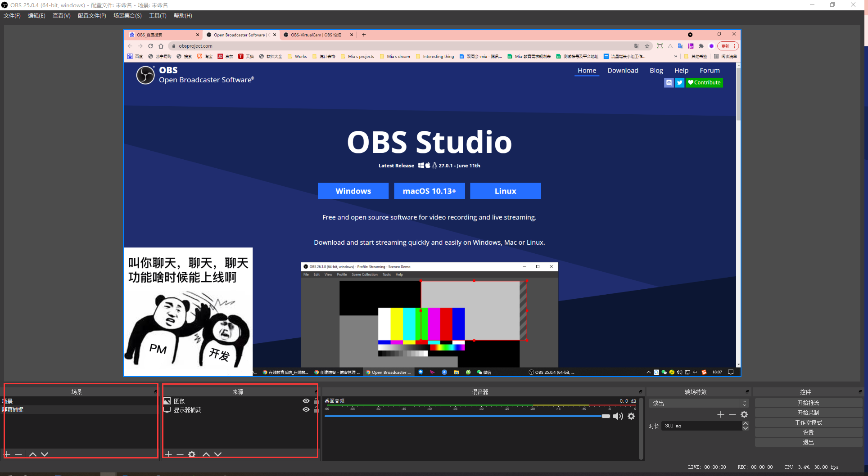868x476 pixels.
Task: Add a new scene with the plus icon
Action: tap(7, 454)
